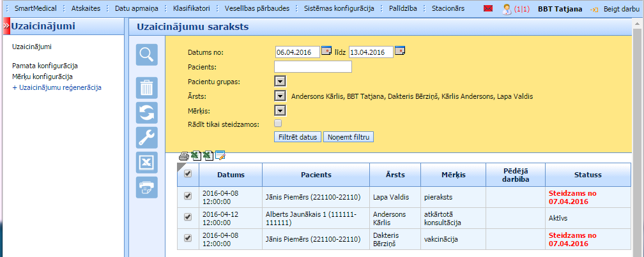Uncheck the Alberts Jaunākais 1 row checkbox
Viewport: 644px width, 257px height.
[188, 217]
